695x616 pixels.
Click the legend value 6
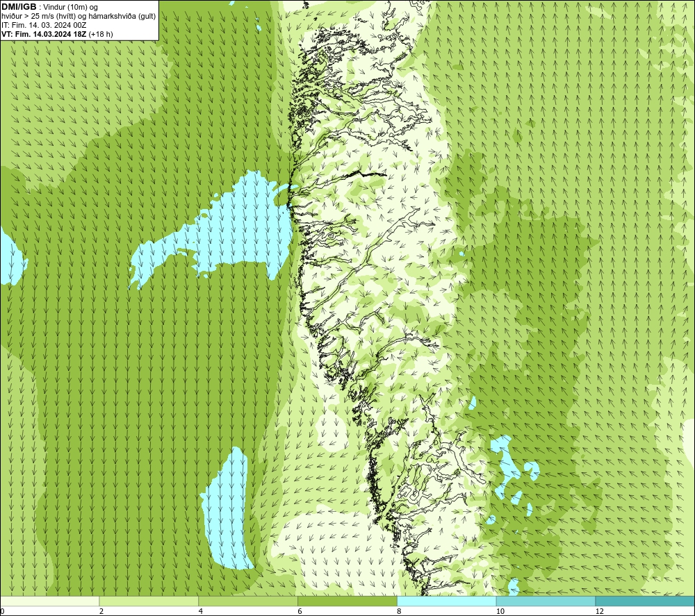click(x=300, y=611)
